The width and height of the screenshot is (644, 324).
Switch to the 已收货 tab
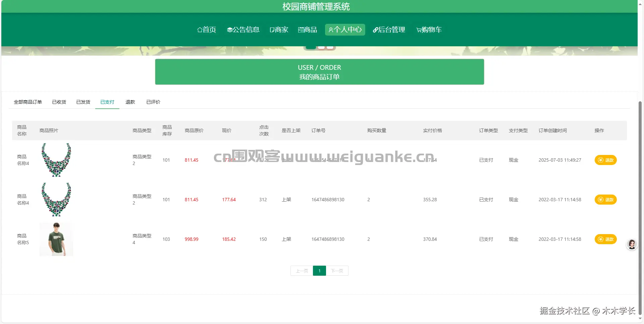coord(59,102)
